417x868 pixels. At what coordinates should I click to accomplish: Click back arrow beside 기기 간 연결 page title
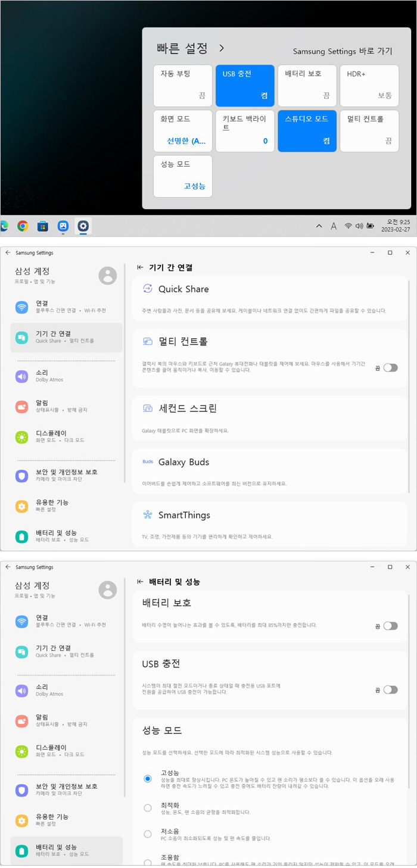pyautogui.click(x=141, y=268)
